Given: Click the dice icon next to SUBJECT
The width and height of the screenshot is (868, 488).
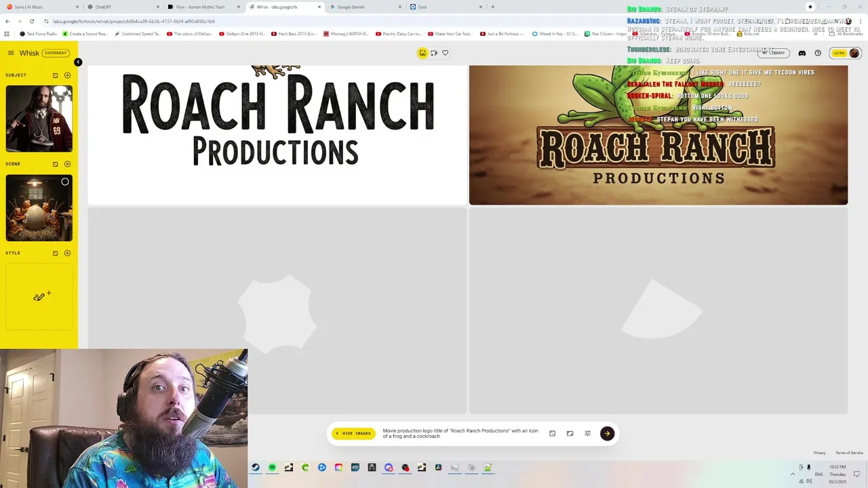Looking at the screenshot, I should click(x=56, y=75).
